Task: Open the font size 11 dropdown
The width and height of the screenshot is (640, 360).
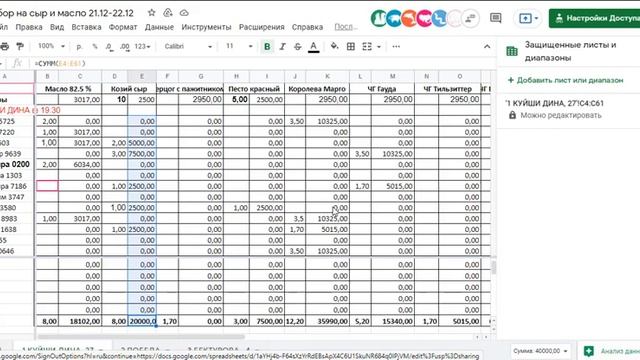Action: [240, 46]
